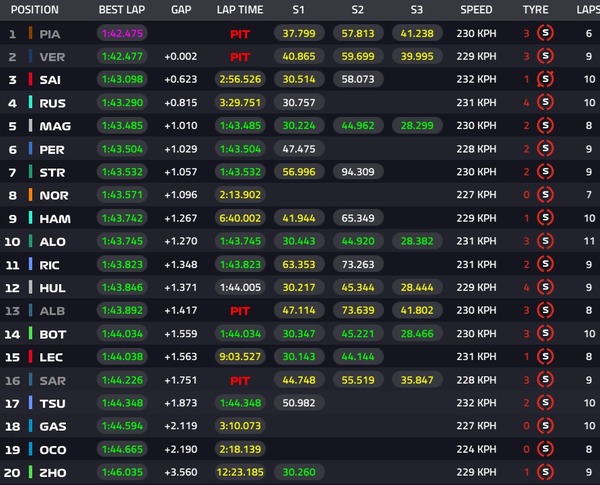Screen dimensions: 600x485
Task: Click the soft tyre icon beside HUL
Action: tap(545, 287)
